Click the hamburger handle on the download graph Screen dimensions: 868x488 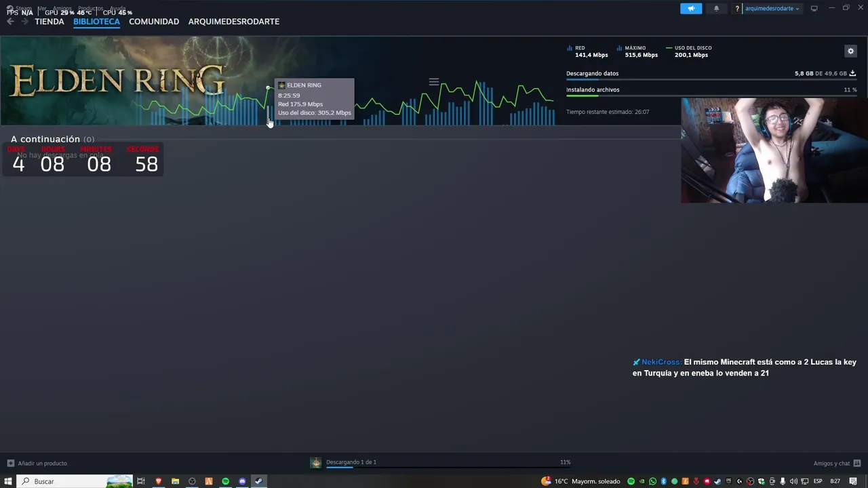[x=434, y=82]
